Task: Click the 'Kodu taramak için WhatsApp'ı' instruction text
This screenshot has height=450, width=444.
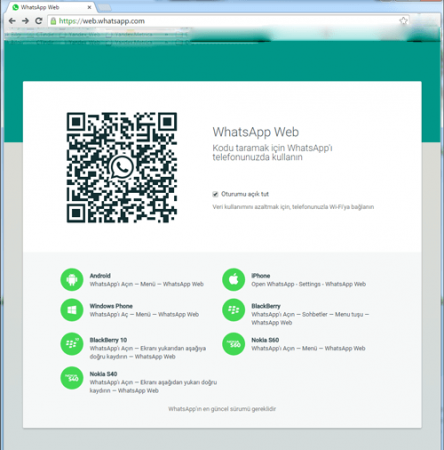Action: pyautogui.click(x=272, y=148)
